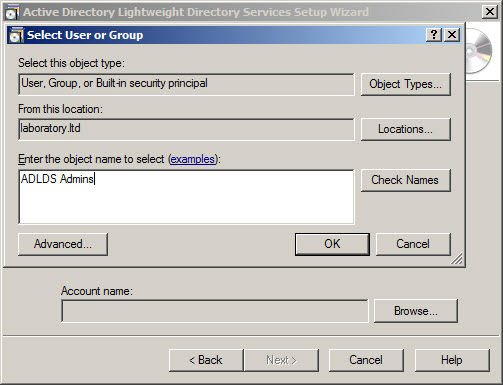
Task: Click the Setup Wizard title bar icon
Action: coord(12,12)
